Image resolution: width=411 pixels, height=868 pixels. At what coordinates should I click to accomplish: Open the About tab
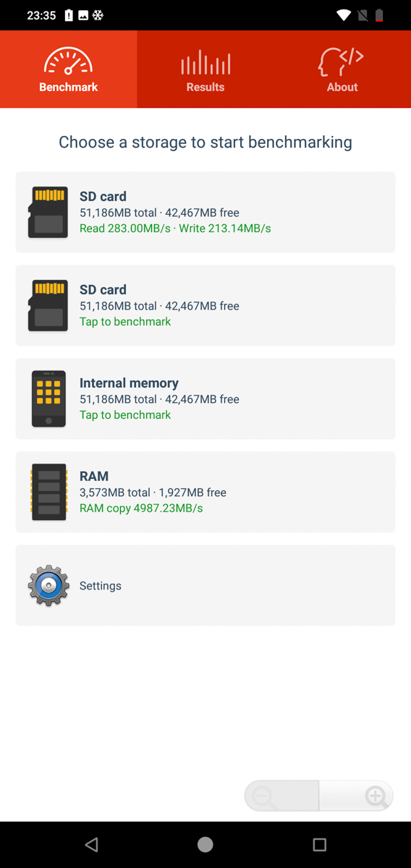coord(342,69)
